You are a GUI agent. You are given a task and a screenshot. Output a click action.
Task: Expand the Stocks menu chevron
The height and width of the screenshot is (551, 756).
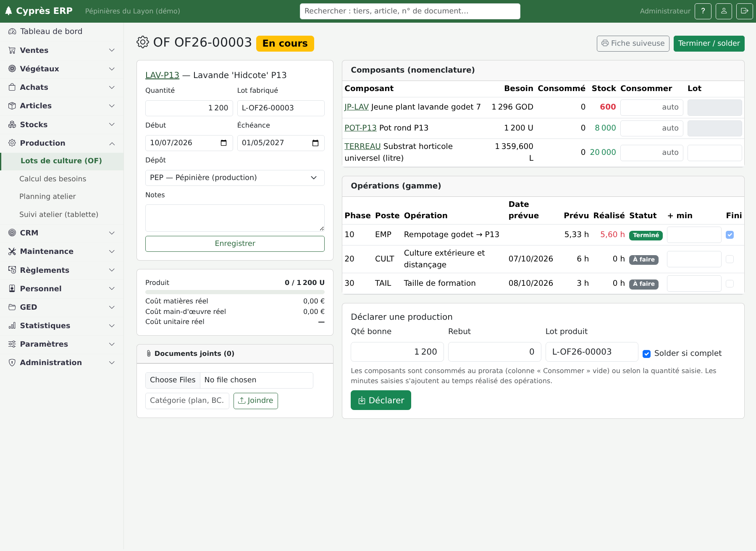112,125
